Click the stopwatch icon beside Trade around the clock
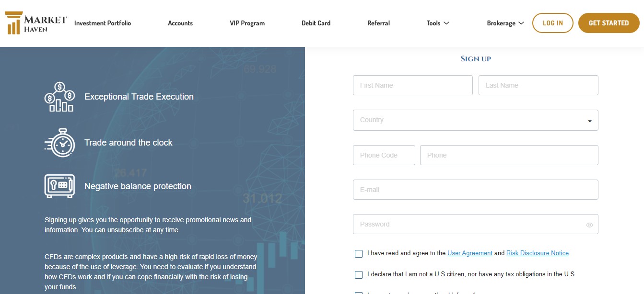Viewport: 644px width, 294px height. [59, 143]
